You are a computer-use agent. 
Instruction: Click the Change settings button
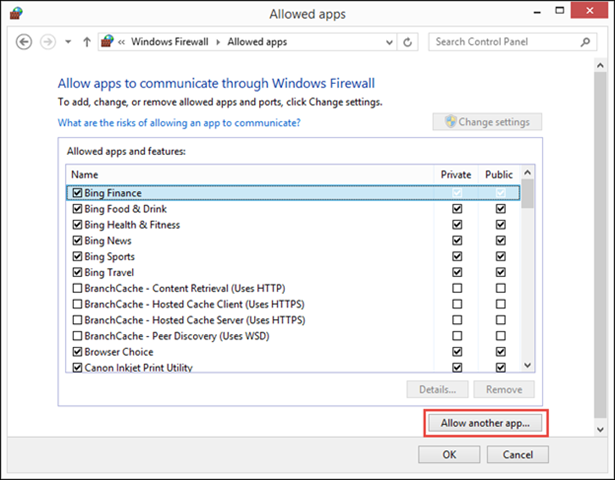[487, 122]
